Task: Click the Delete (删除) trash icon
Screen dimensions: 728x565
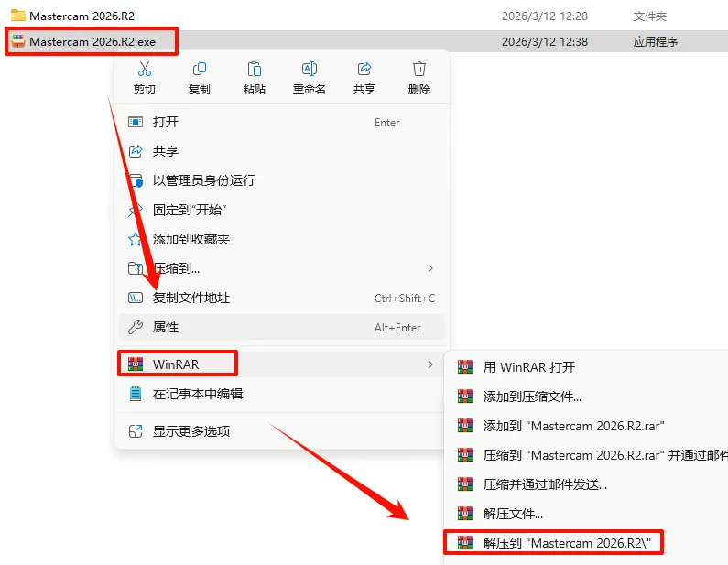Action: 418,70
